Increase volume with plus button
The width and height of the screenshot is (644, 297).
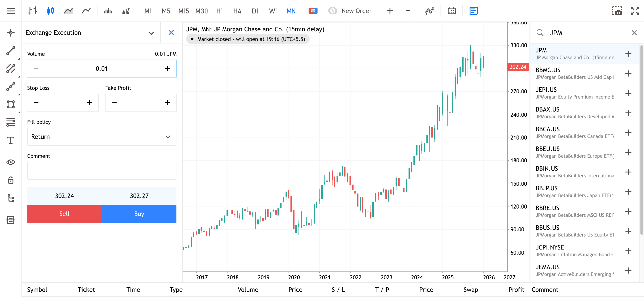tap(167, 68)
